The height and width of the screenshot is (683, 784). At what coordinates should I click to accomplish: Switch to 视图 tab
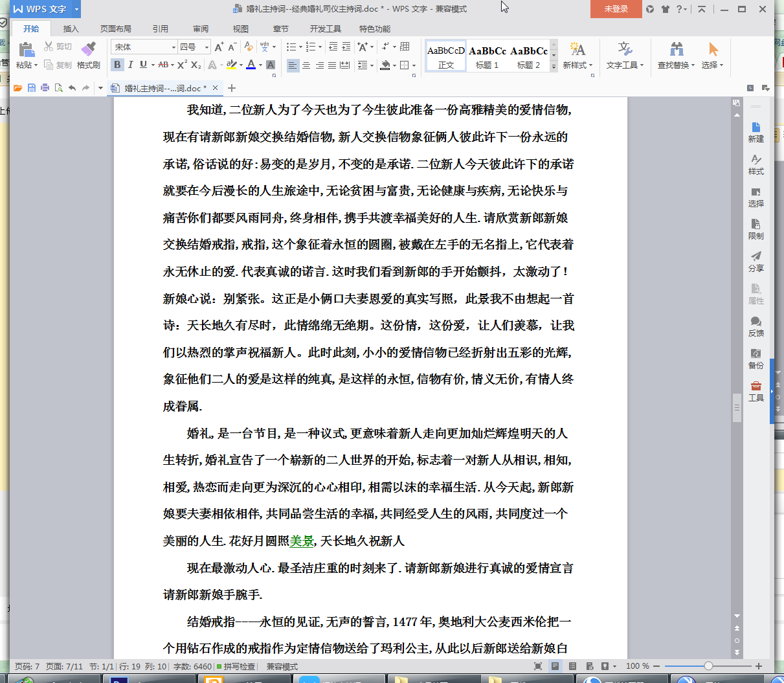[241, 28]
